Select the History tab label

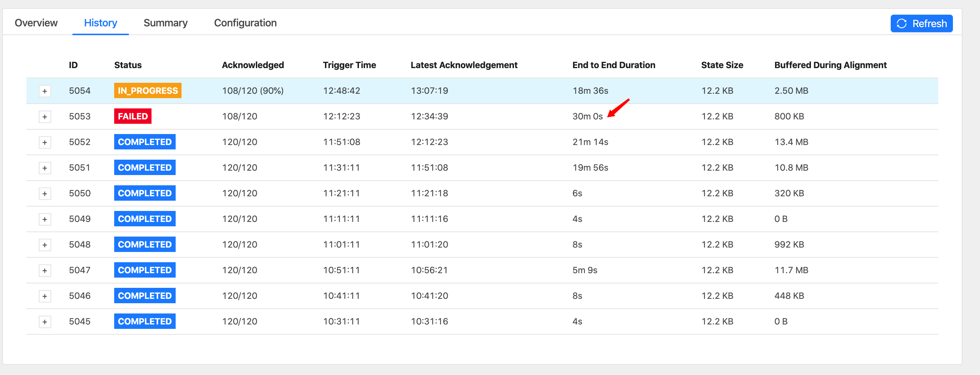[x=100, y=23]
